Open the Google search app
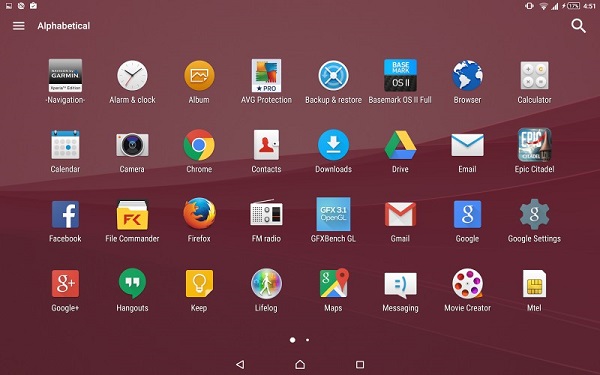600x375 pixels. pyautogui.click(x=467, y=214)
